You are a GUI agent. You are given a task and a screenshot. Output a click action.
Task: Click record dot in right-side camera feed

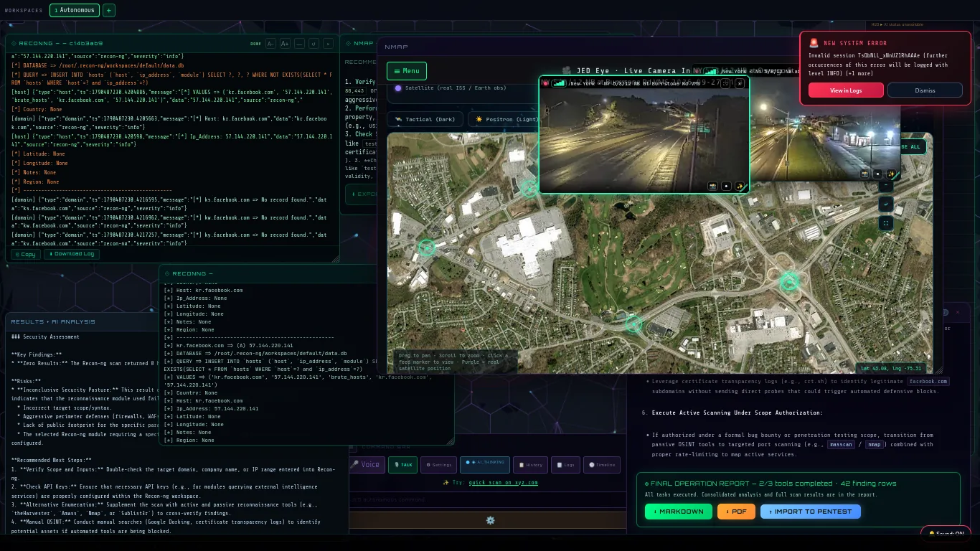(x=877, y=174)
